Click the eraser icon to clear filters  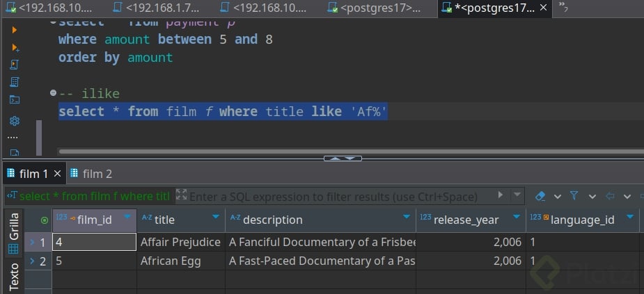coord(539,196)
